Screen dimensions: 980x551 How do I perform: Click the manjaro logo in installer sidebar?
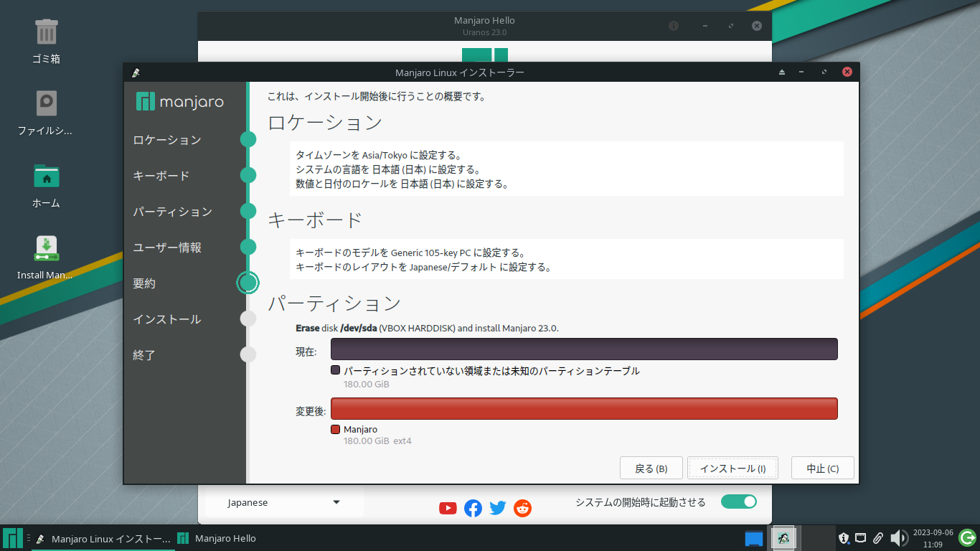pos(180,102)
